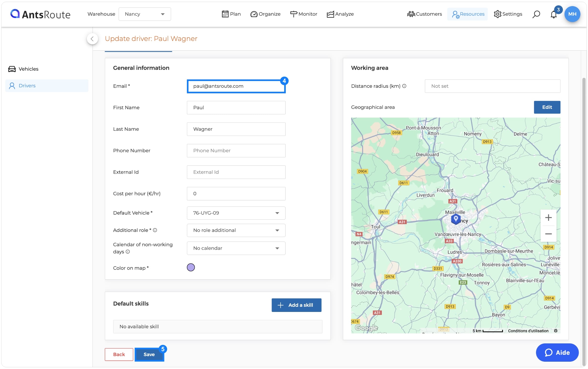Click the Back button
The width and height of the screenshot is (588, 369).
[x=119, y=354]
